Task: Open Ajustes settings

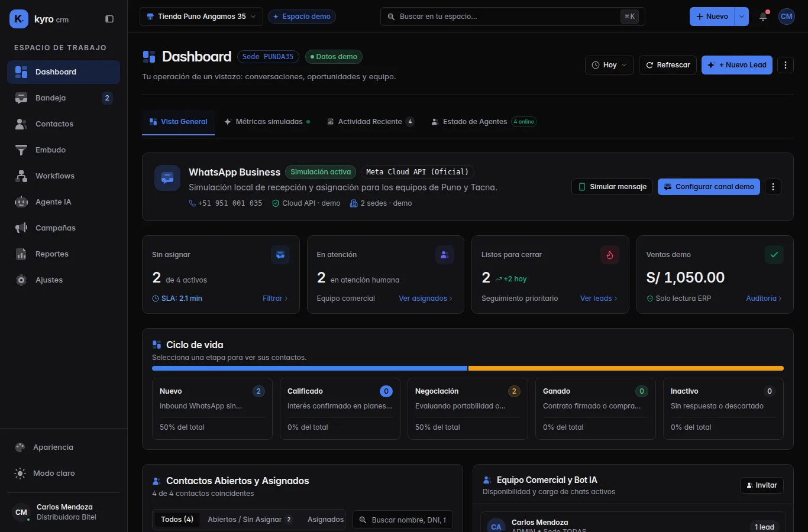Action: (x=63, y=280)
